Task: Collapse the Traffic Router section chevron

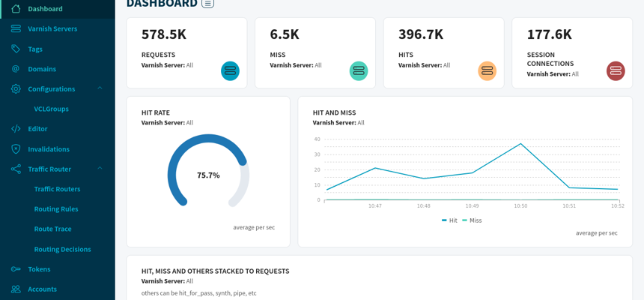Action: click(x=100, y=169)
